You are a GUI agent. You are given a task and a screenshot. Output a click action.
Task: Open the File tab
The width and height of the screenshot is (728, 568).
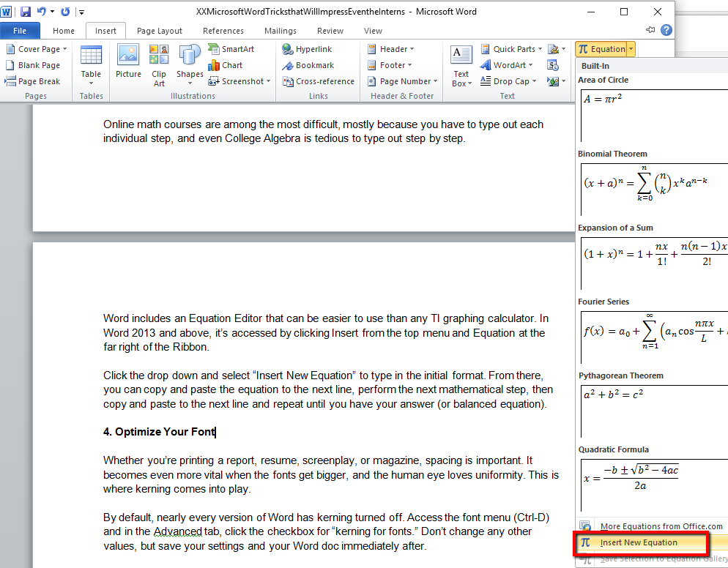(x=20, y=31)
